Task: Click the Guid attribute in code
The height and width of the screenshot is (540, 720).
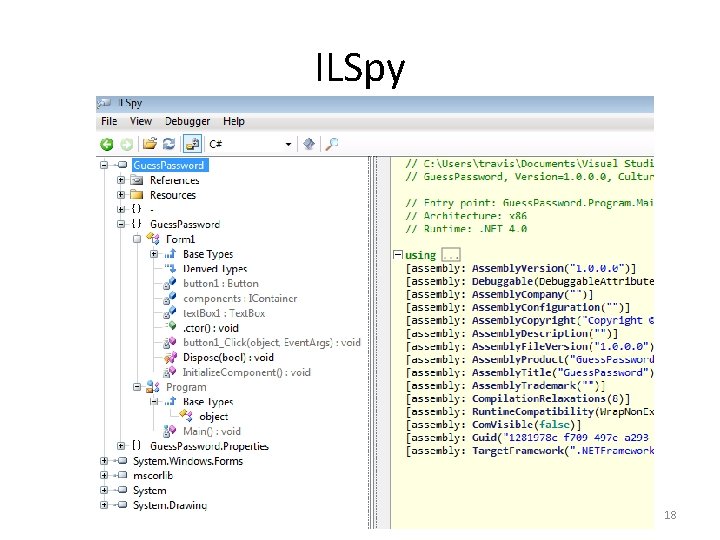Action: [x=484, y=438]
